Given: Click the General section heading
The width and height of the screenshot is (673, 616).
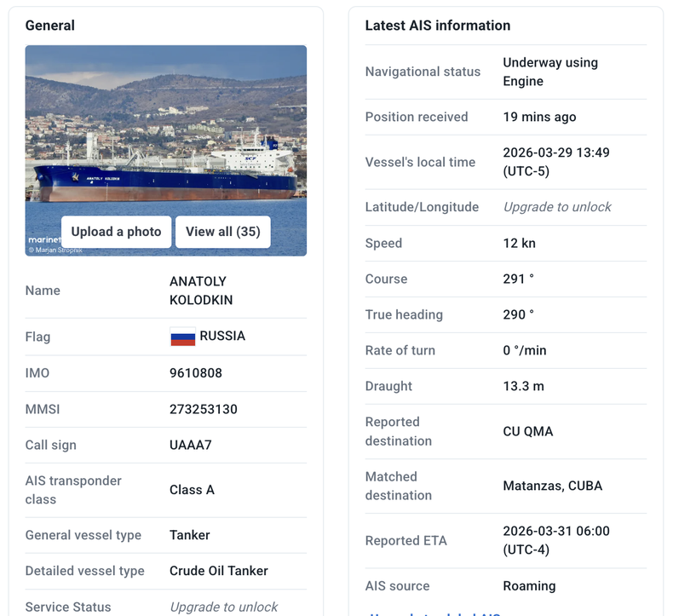Looking at the screenshot, I should [x=49, y=26].
